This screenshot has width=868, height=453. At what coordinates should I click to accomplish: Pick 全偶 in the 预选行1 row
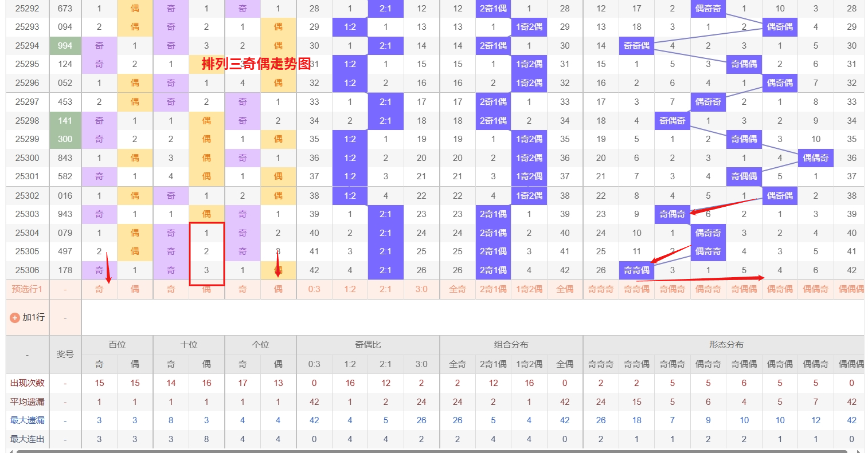pos(565,289)
